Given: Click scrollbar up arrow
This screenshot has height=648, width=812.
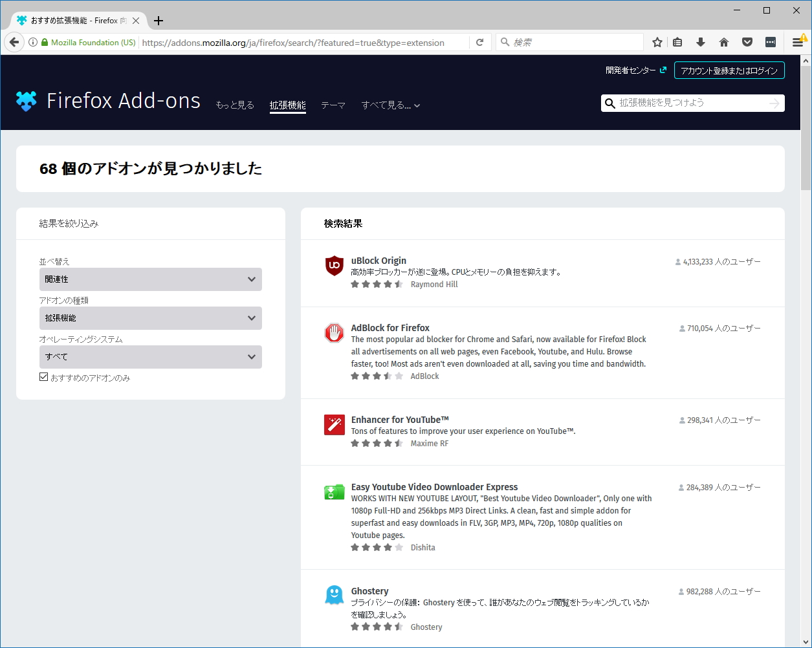Looking at the screenshot, I should point(806,61).
